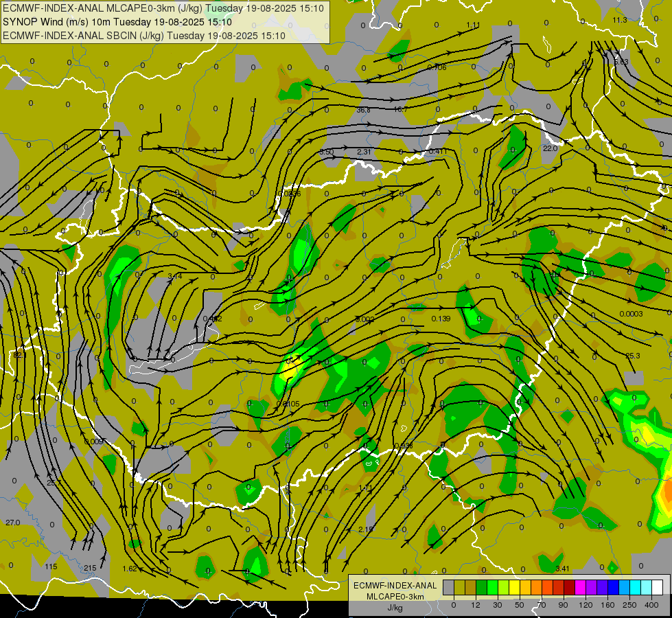672x618 pixels.
Task: Click the olive swatch after the 0 tick
Action: (x=459, y=588)
